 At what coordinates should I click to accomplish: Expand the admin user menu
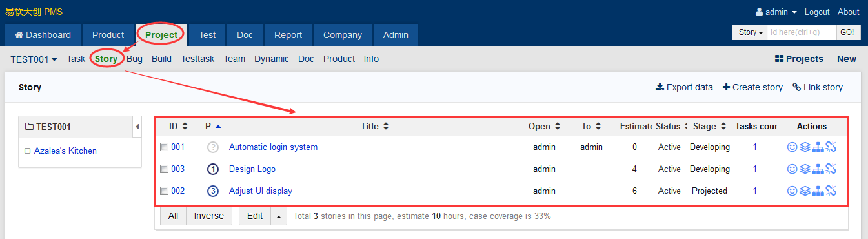[776, 12]
